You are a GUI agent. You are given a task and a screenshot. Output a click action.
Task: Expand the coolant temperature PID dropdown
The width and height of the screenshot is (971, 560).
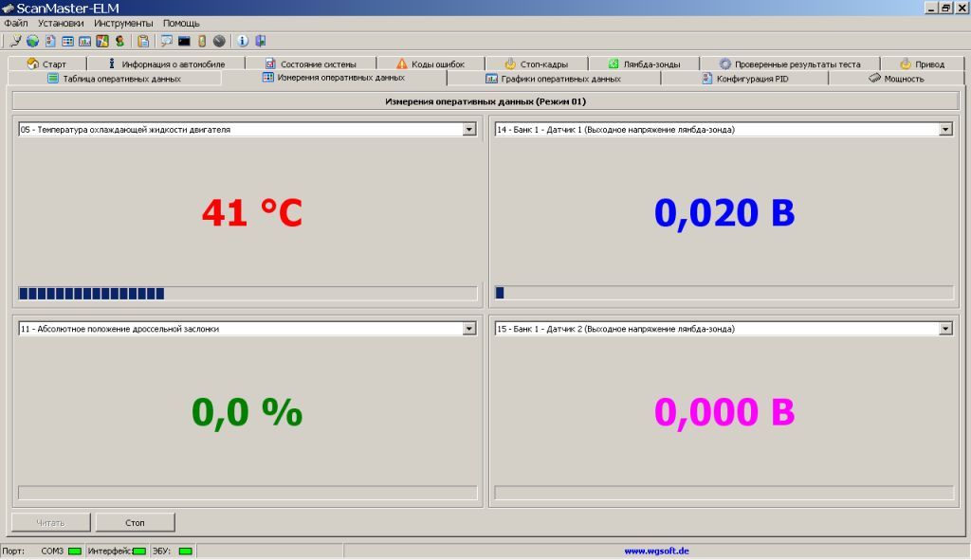coord(469,130)
